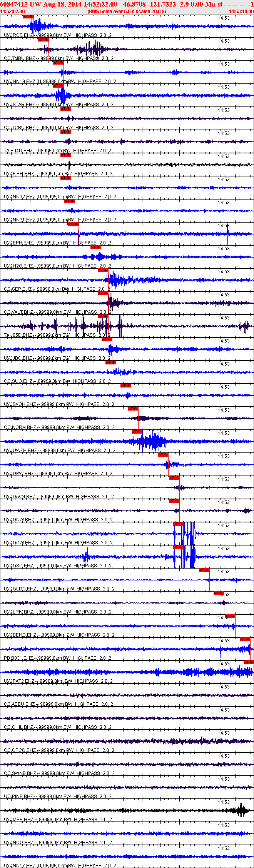Select the red pick marker on VALT trace
The width and height of the screenshot is (254, 868).
(x=103, y=293)
